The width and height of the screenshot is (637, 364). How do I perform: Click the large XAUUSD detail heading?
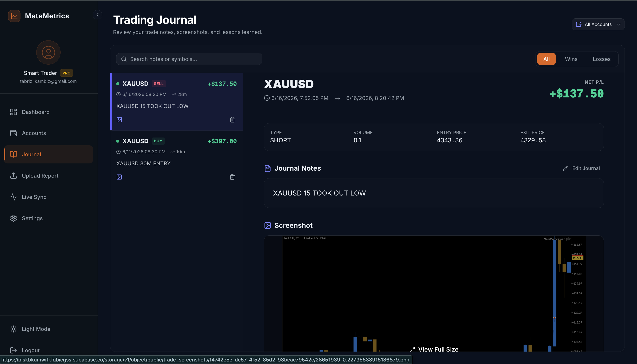pos(289,84)
